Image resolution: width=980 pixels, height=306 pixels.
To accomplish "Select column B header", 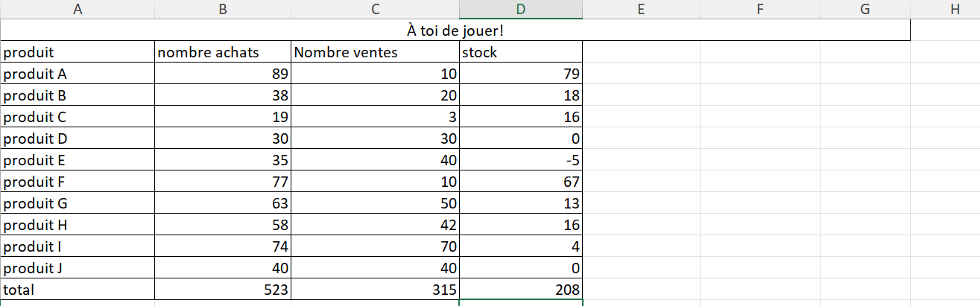I will tap(223, 10).
